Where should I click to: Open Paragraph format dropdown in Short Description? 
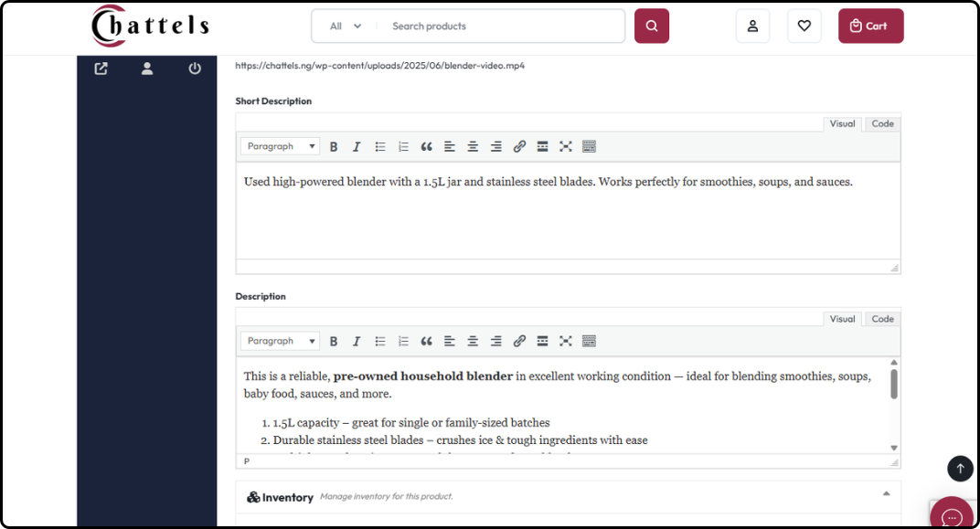[280, 146]
